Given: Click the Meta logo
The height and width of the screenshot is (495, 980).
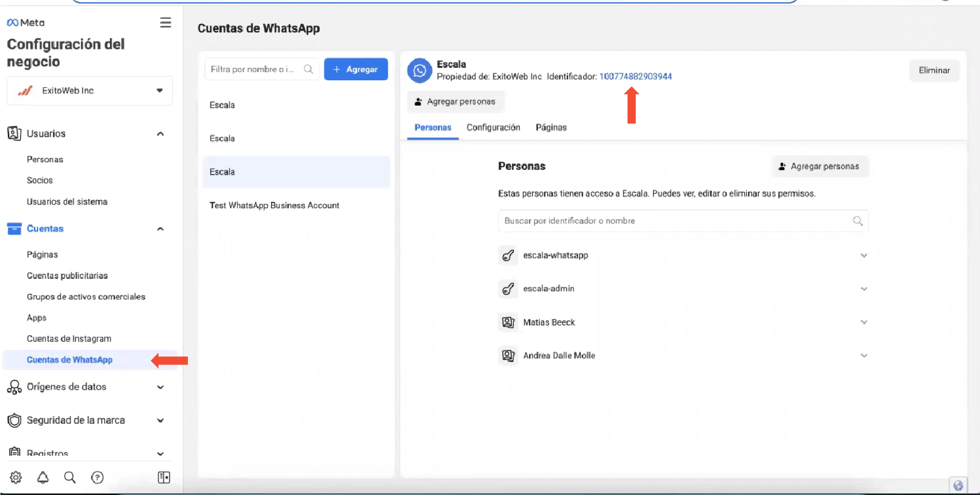Looking at the screenshot, I should (x=25, y=23).
